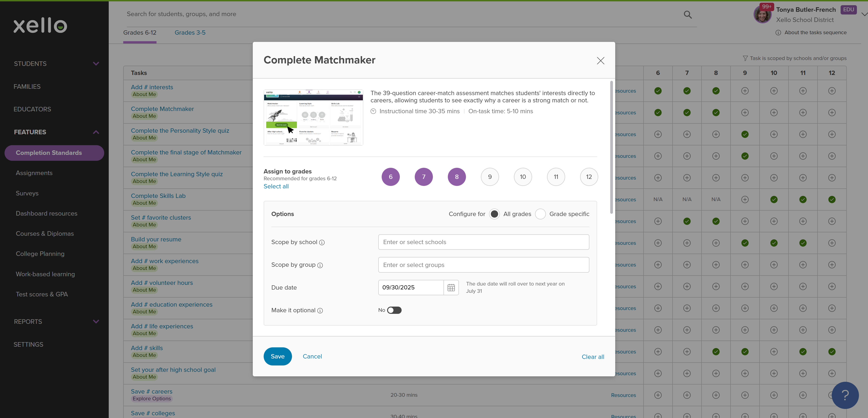Select the All grades radio button
Image resolution: width=868 pixels, height=418 pixels.
[x=494, y=214]
